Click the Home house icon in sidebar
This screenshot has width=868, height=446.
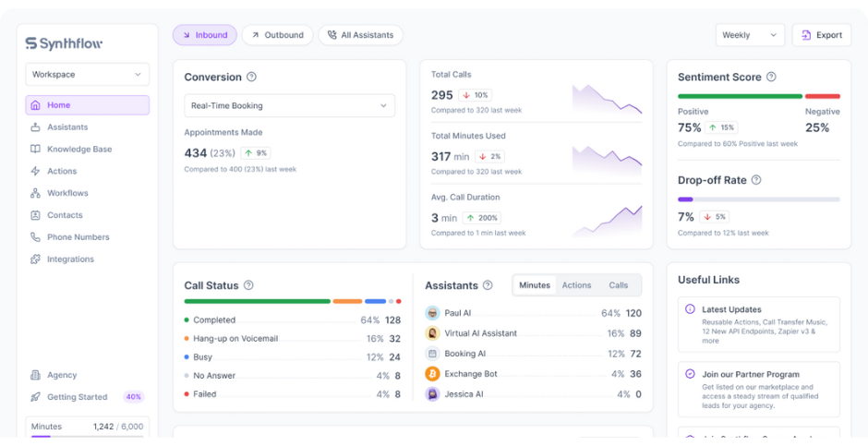[35, 105]
